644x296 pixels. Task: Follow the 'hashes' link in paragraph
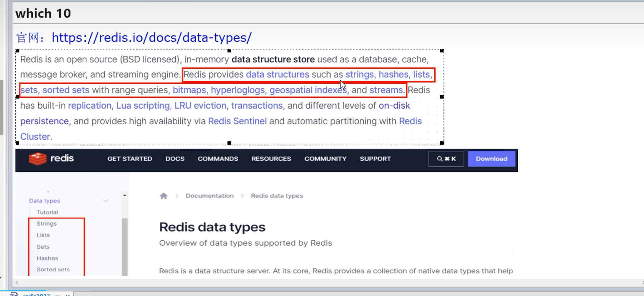(x=393, y=75)
